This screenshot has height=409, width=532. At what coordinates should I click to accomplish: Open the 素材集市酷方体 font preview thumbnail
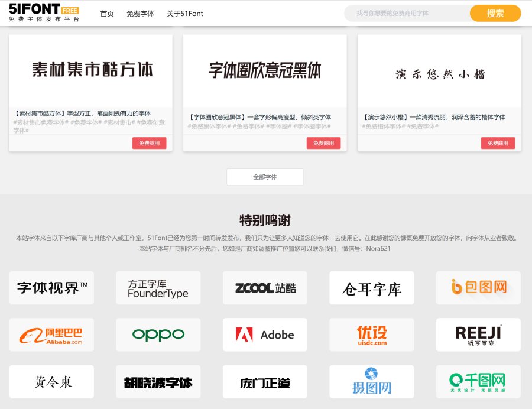pyautogui.click(x=90, y=71)
